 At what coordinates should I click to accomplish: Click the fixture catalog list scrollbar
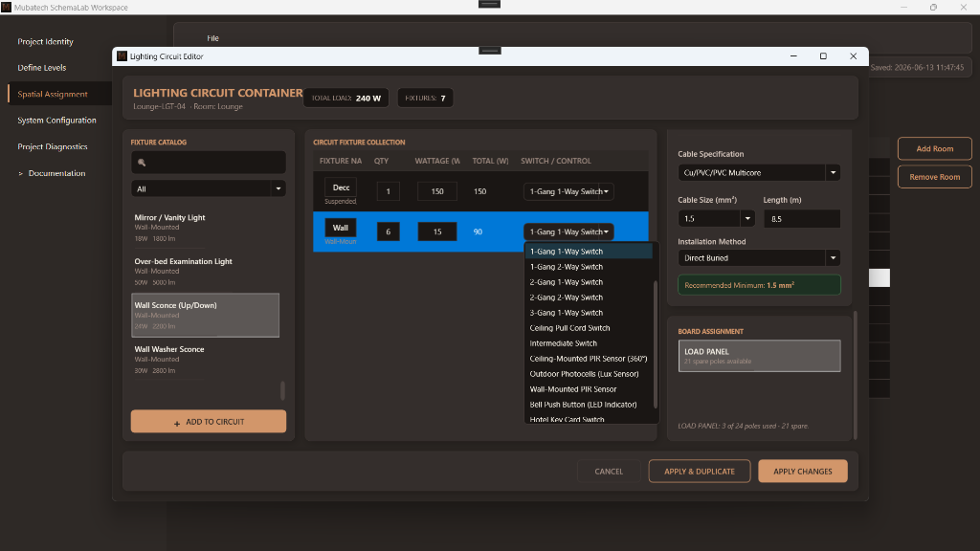pyautogui.click(x=282, y=390)
